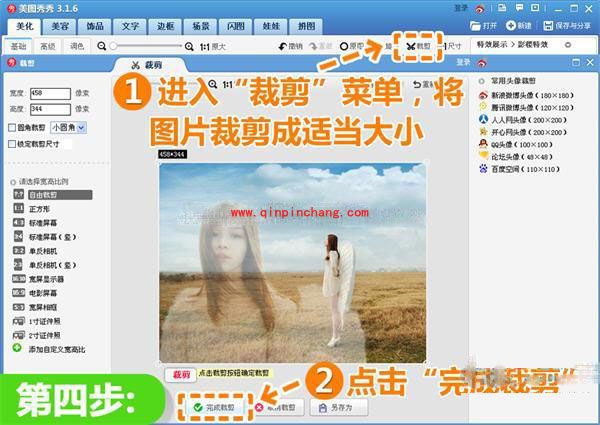Go to the 场景 tab
600x425 pixels.
[201, 26]
